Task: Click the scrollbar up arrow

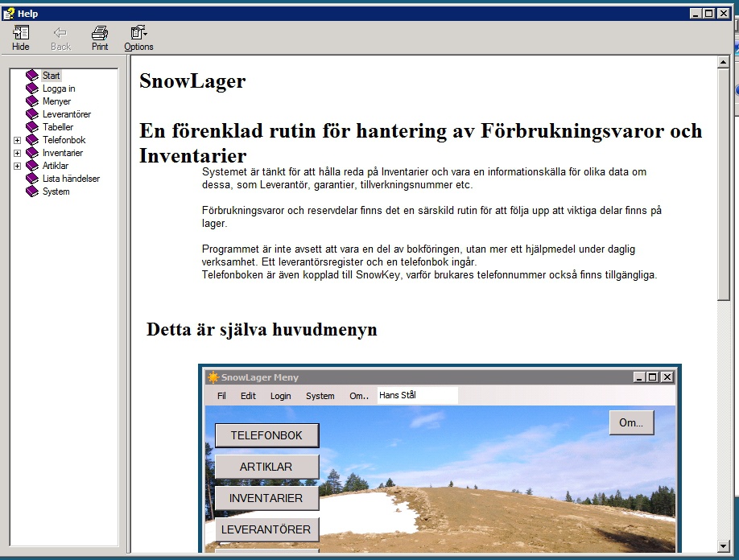Action: pyautogui.click(x=724, y=62)
